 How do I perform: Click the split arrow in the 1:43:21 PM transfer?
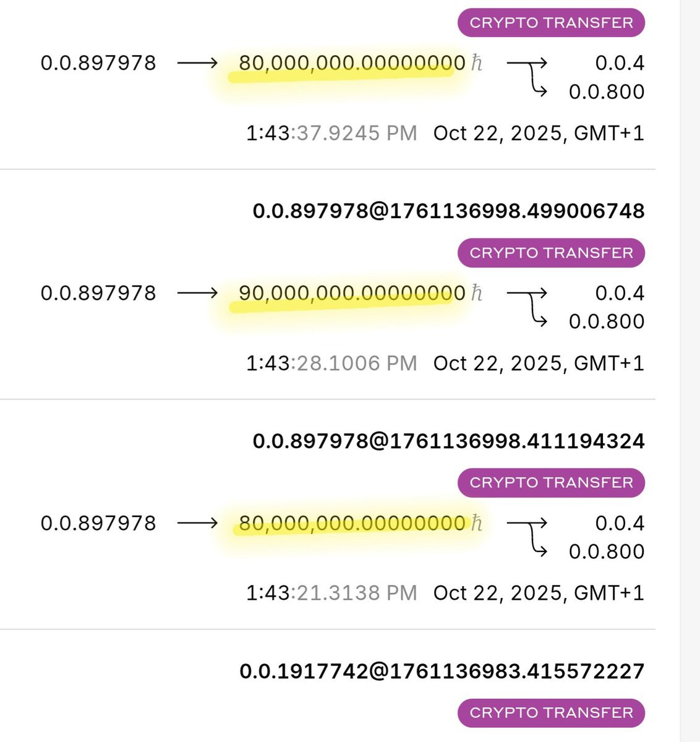point(527,536)
